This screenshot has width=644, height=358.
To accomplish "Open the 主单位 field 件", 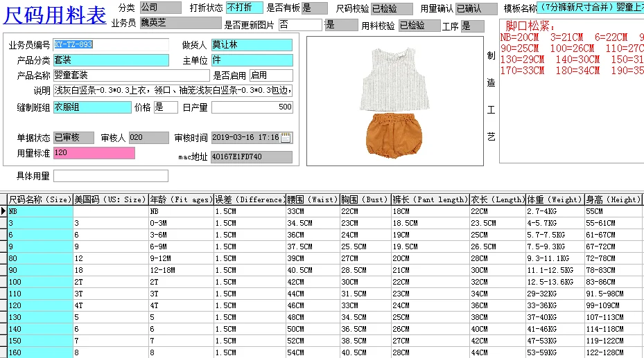I will (252, 60).
